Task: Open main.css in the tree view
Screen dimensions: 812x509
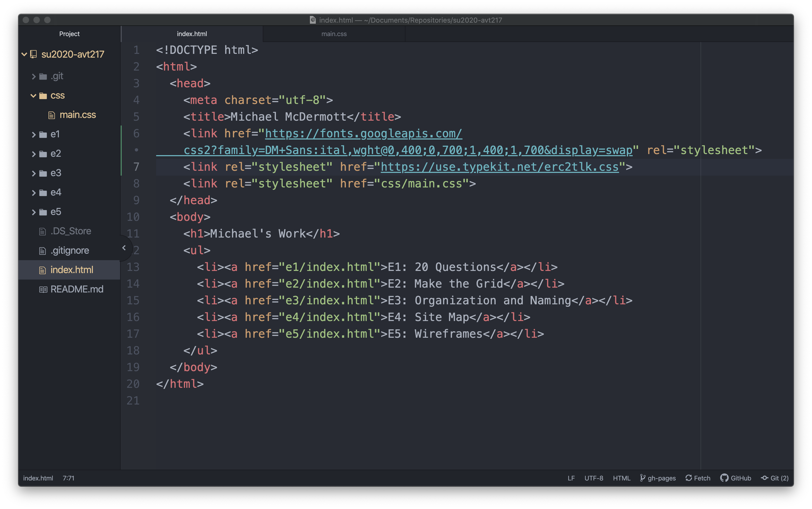Action: (x=78, y=115)
